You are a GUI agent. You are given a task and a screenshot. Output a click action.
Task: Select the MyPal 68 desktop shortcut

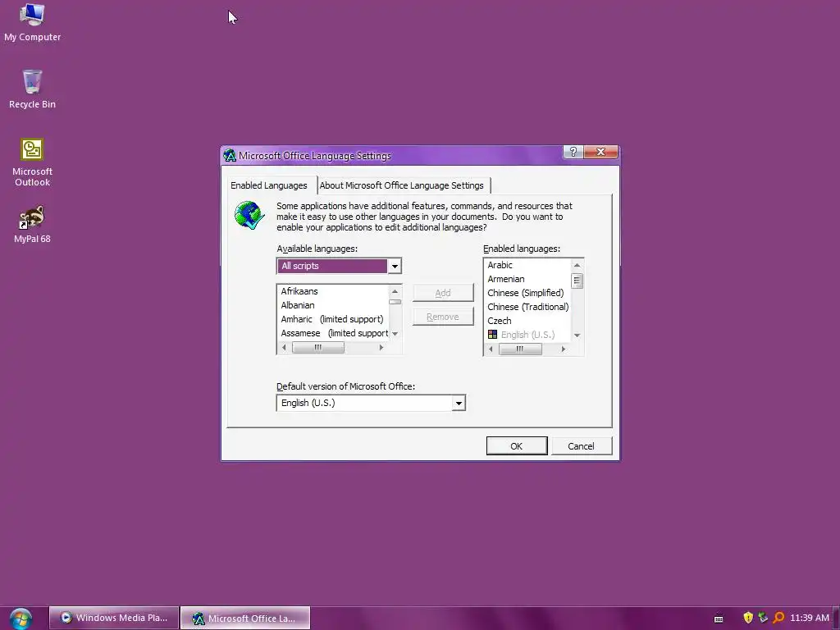32,225
